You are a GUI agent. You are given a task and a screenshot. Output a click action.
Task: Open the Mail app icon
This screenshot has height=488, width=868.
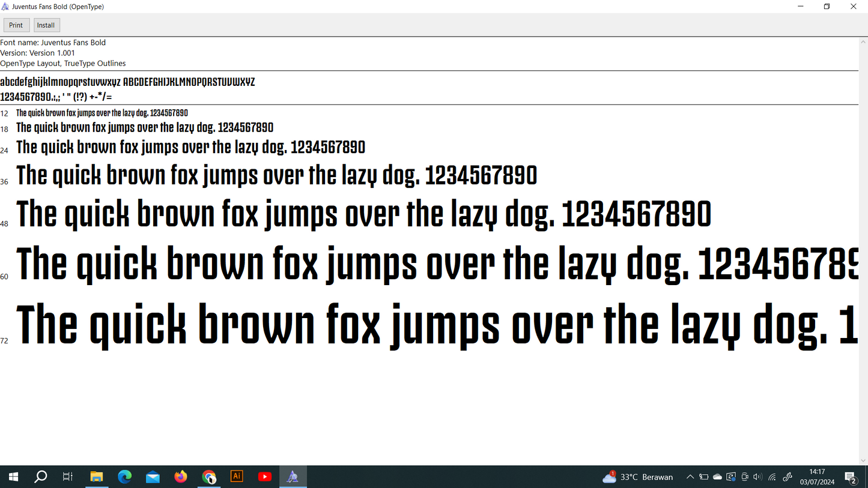click(x=153, y=477)
